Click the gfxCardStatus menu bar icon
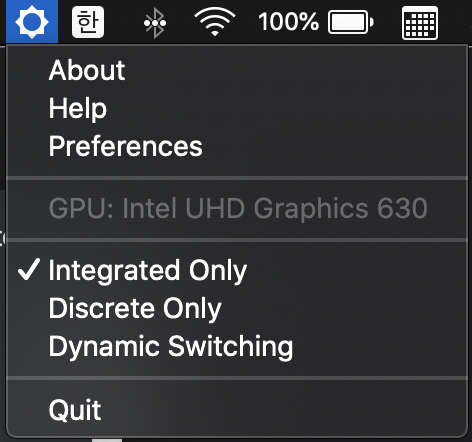Viewport: 472px width, 442px height. [32, 22]
